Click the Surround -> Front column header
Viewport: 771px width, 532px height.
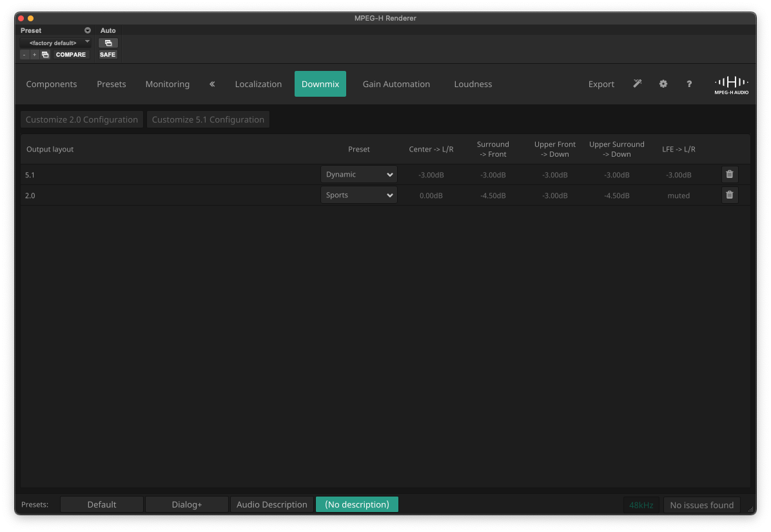493,149
